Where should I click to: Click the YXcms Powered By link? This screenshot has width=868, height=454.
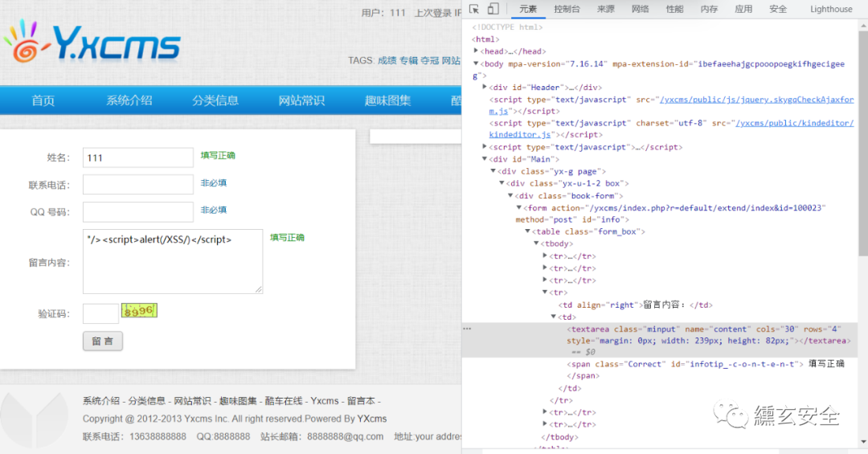[x=372, y=419]
